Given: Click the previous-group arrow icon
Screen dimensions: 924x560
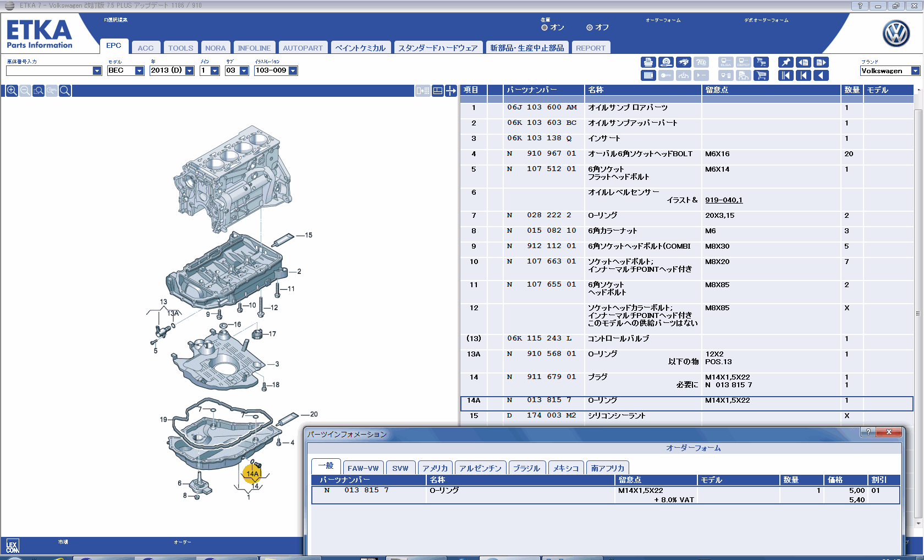Looking at the screenshot, I should click(x=804, y=75).
